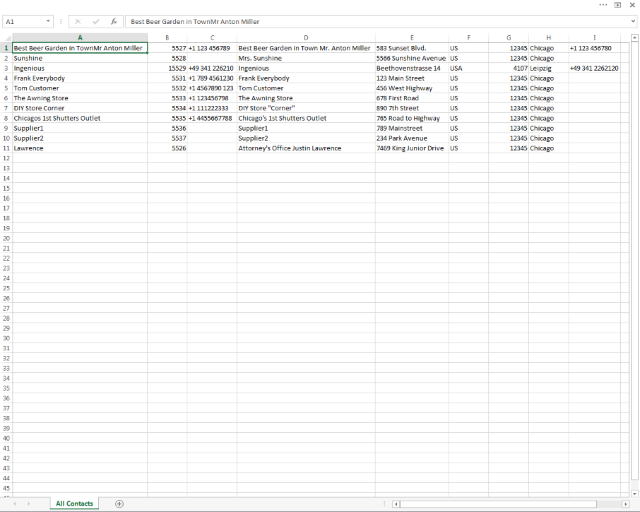Select column G header

509,38
